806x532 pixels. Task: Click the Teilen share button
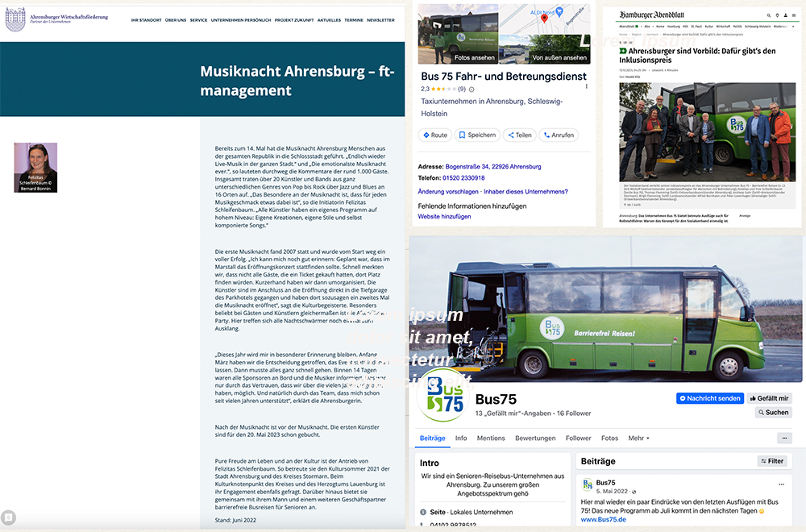[520, 135]
